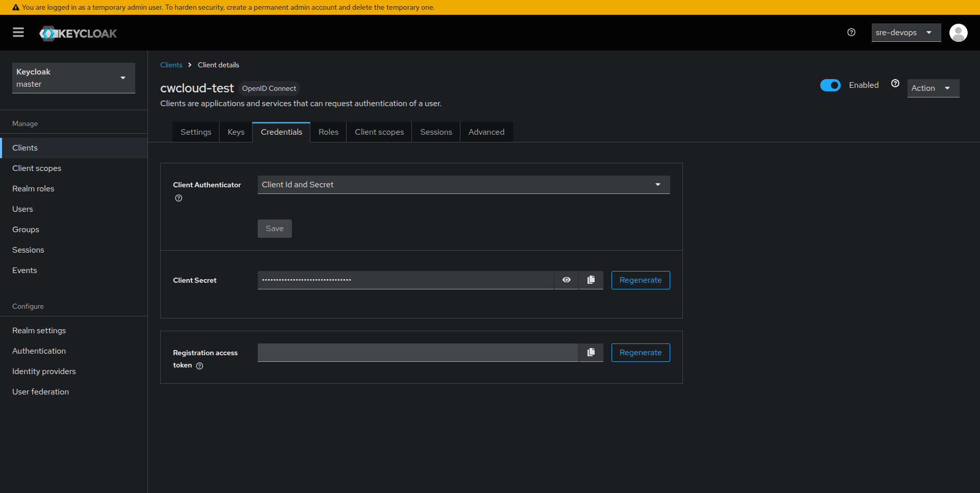Select the Credentials tab
The image size is (980, 493).
281,132
